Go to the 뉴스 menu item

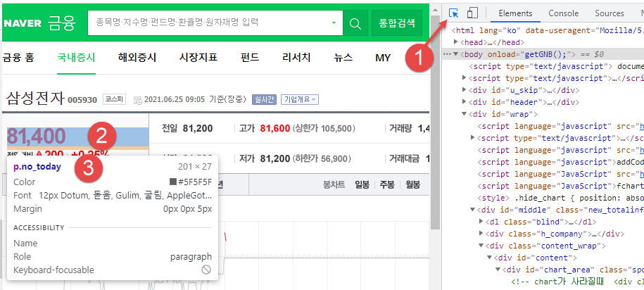[x=343, y=58]
